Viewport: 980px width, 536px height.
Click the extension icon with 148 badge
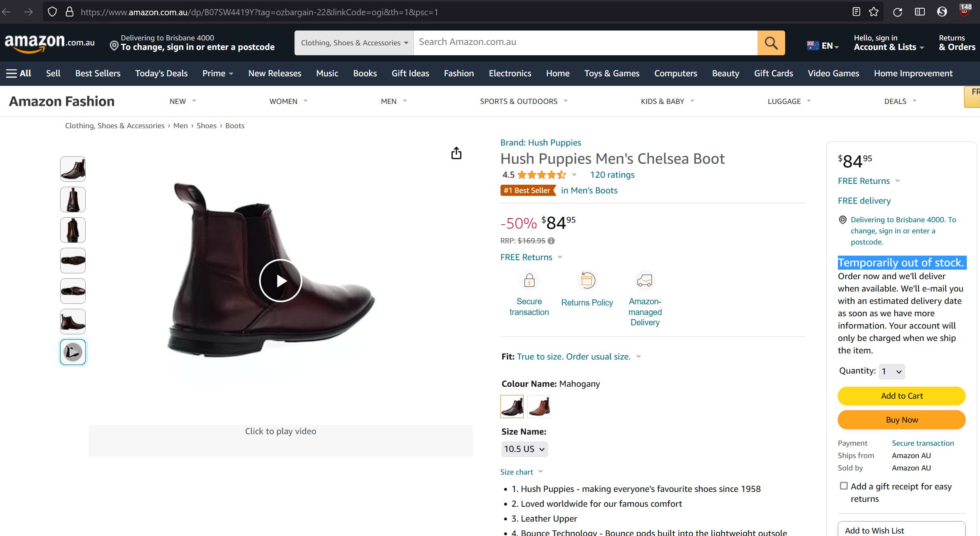(965, 10)
